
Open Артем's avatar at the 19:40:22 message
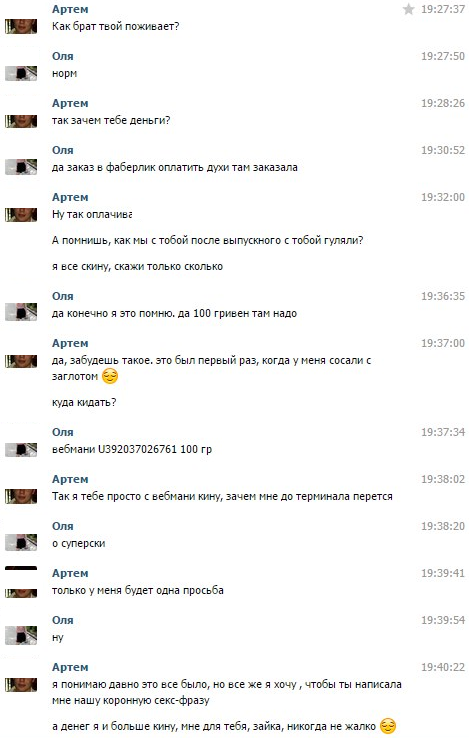click(21, 685)
